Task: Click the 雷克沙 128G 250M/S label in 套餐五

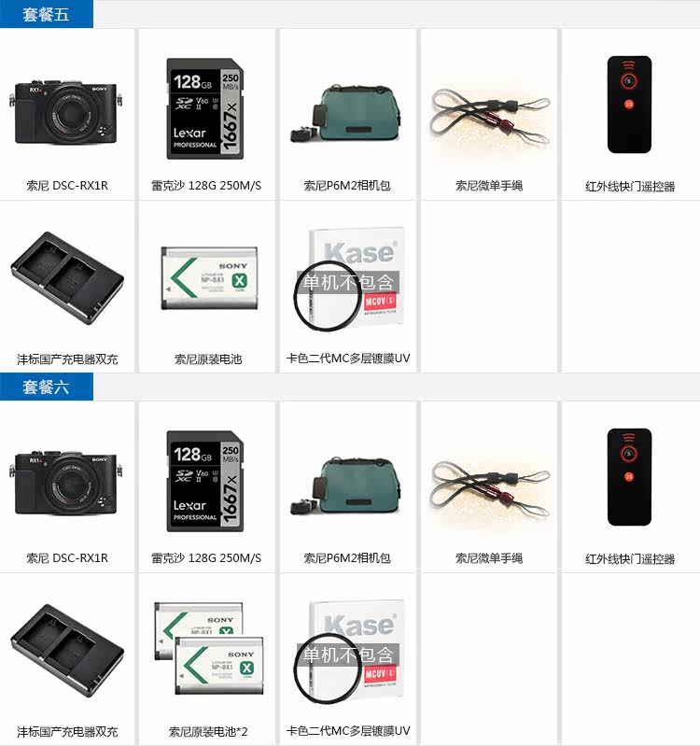Action: tap(206, 186)
